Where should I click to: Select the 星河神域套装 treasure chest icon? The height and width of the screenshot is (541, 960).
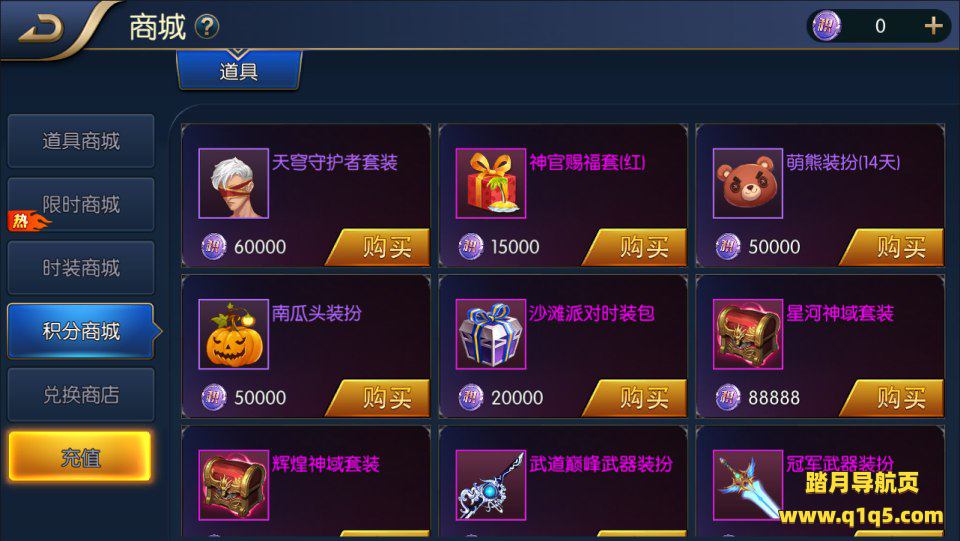748,334
